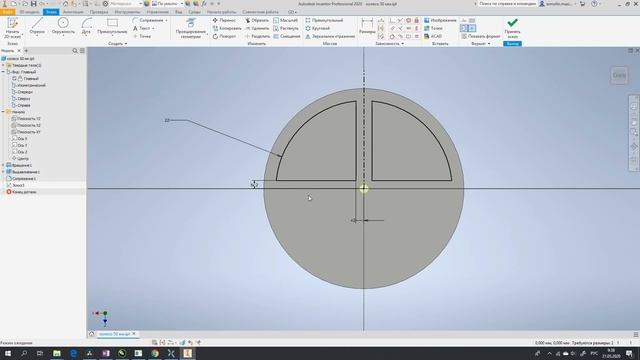
Task: Choose Rectangular pattern tool
Action: pyautogui.click(x=324, y=20)
